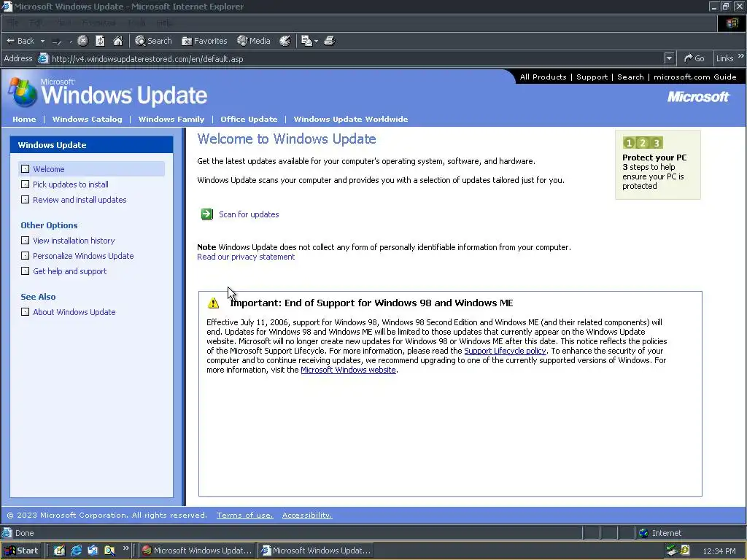
Task: Open Office Update nav item
Action: (249, 119)
